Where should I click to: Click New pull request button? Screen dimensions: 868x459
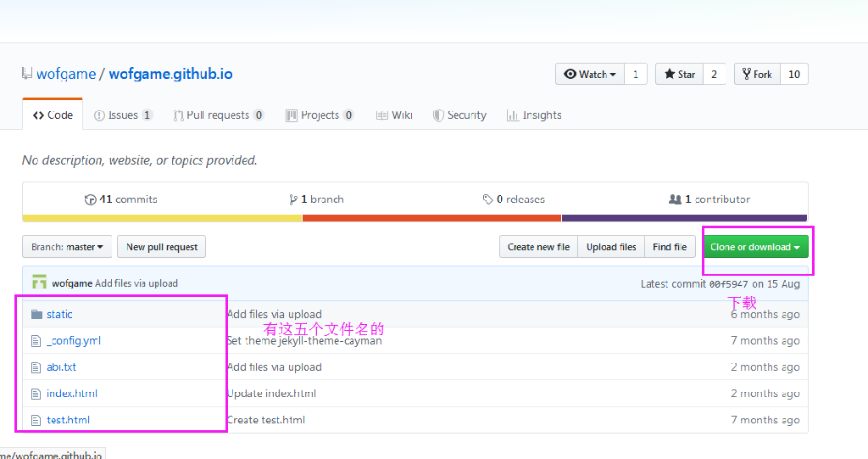162,247
